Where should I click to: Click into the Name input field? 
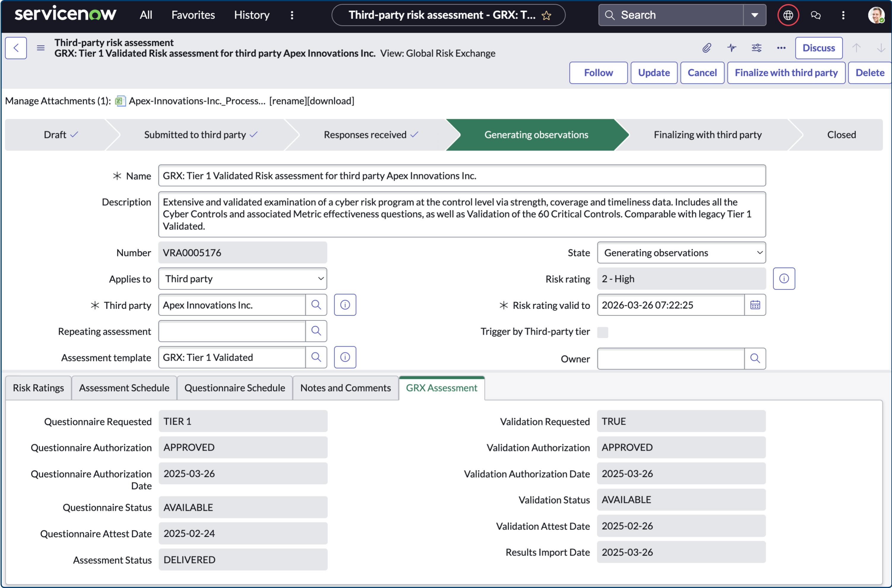pos(462,176)
